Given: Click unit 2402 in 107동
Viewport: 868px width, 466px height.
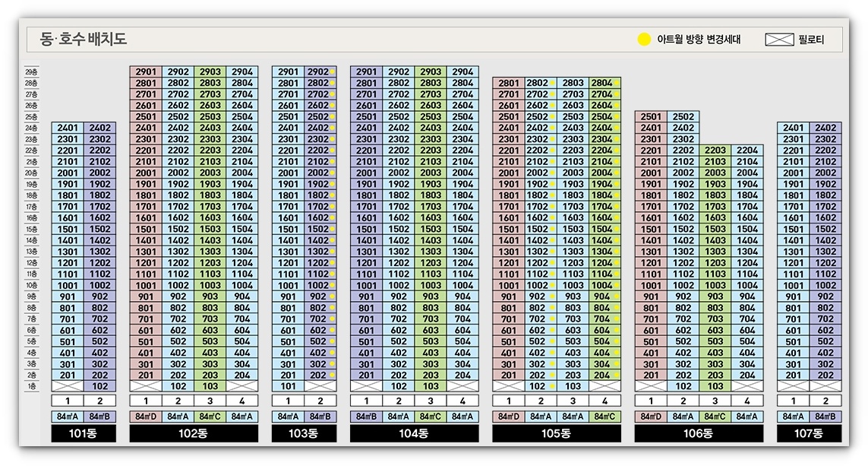Looking at the screenshot, I should point(825,128).
